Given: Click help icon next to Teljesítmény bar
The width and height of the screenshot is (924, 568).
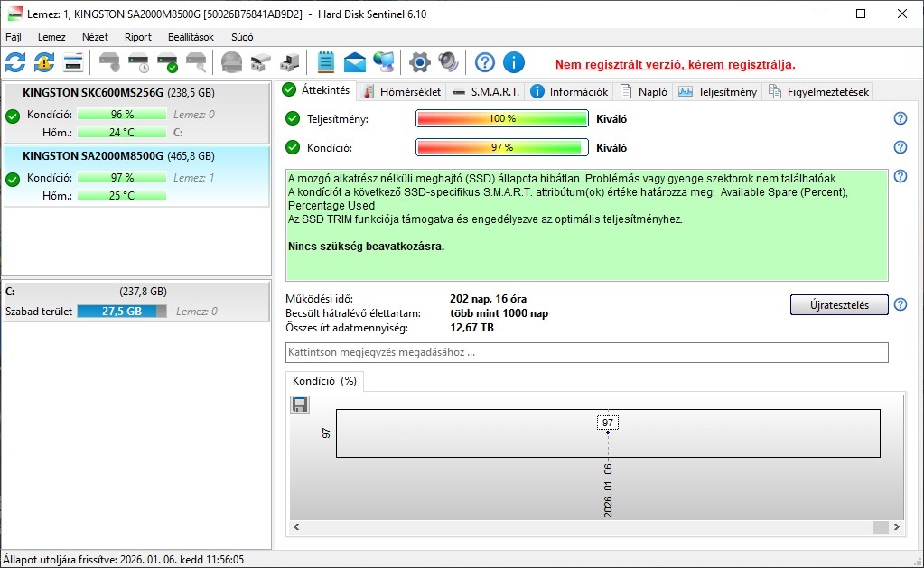Looking at the screenshot, I should tap(901, 118).
